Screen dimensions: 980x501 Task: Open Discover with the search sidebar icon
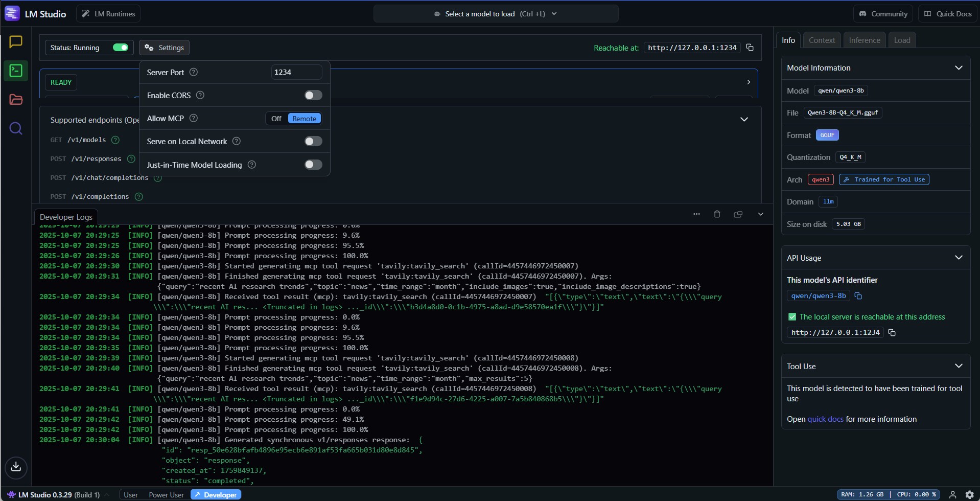(x=16, y=128)
